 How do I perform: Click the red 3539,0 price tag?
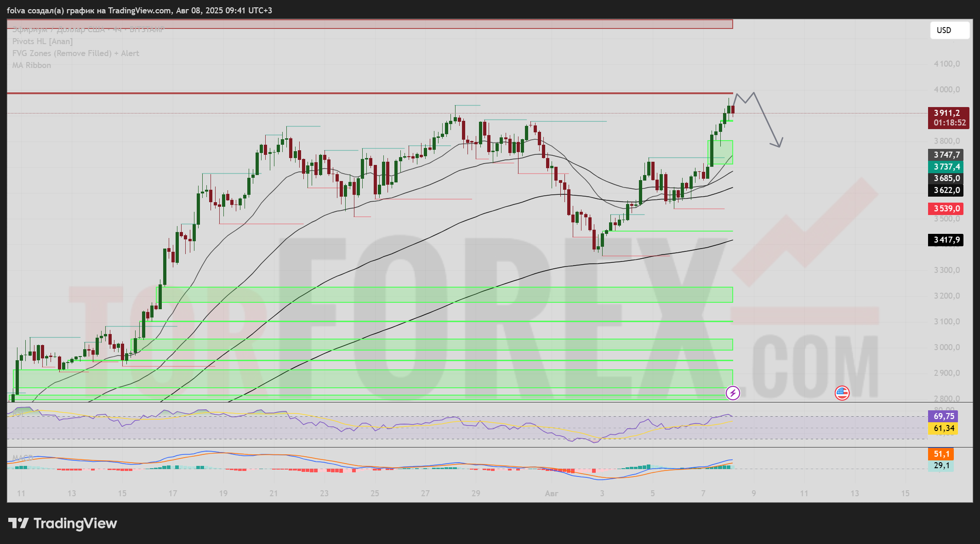[x=946, y=209]
